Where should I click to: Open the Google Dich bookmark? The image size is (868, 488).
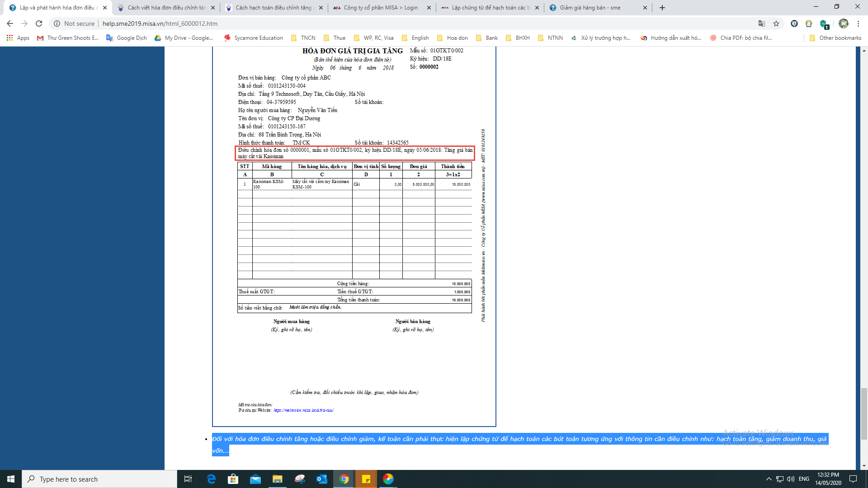pyautogui.click(x=127, y=38)
